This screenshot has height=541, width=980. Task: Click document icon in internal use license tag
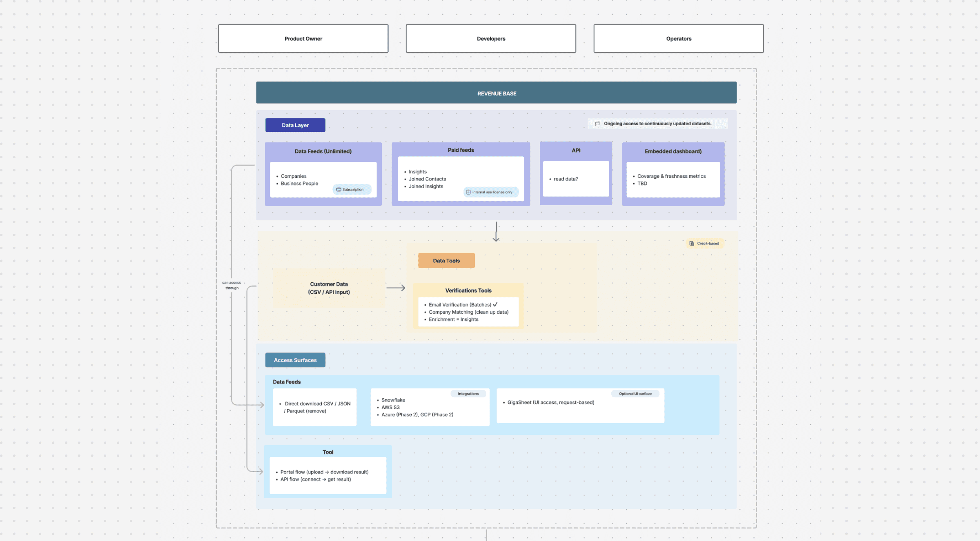click(468, 192)
